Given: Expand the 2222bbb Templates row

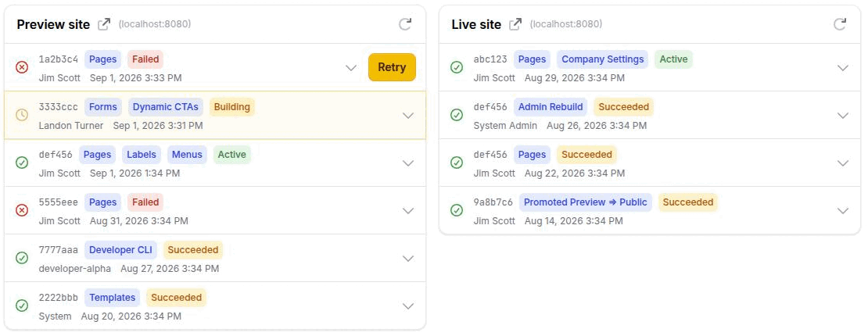Looking at the screenshot, I should (x=408, y=306).
